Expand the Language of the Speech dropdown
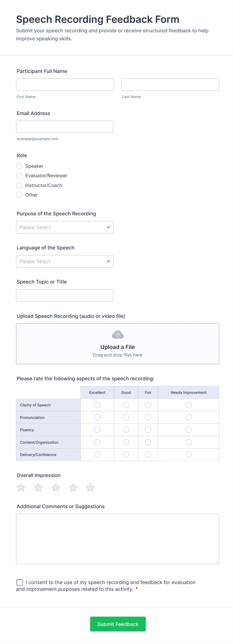 click(65, 261)
